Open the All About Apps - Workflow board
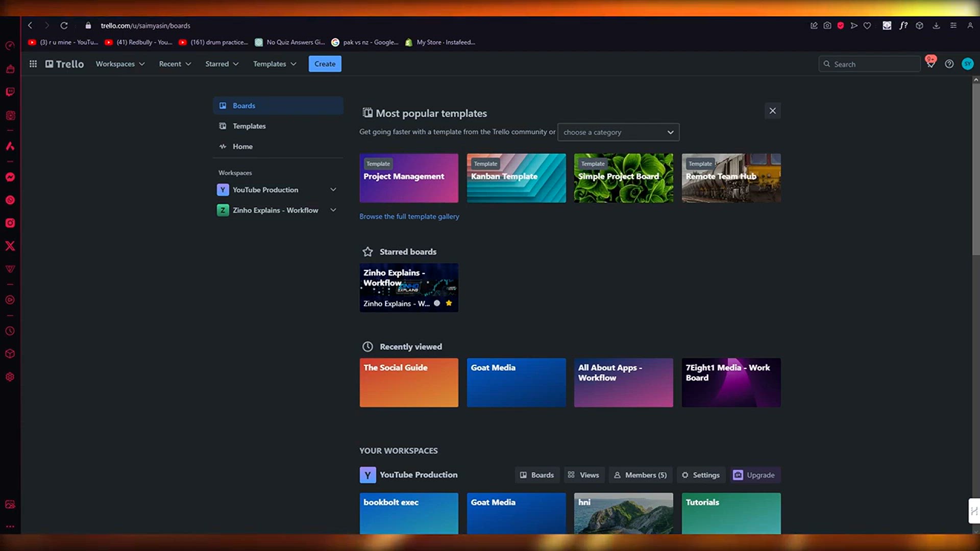Viewport: 980px width, 551px height. tap(623, 383)
